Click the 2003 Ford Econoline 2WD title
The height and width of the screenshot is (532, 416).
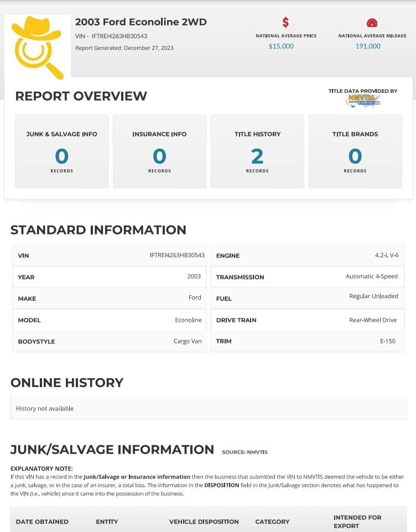[141, 22]
